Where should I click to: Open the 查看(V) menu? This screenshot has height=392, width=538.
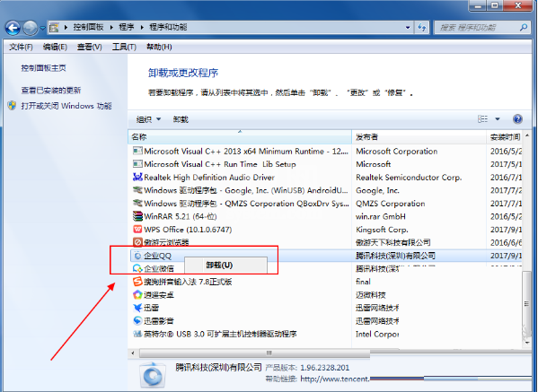point(89,47)
